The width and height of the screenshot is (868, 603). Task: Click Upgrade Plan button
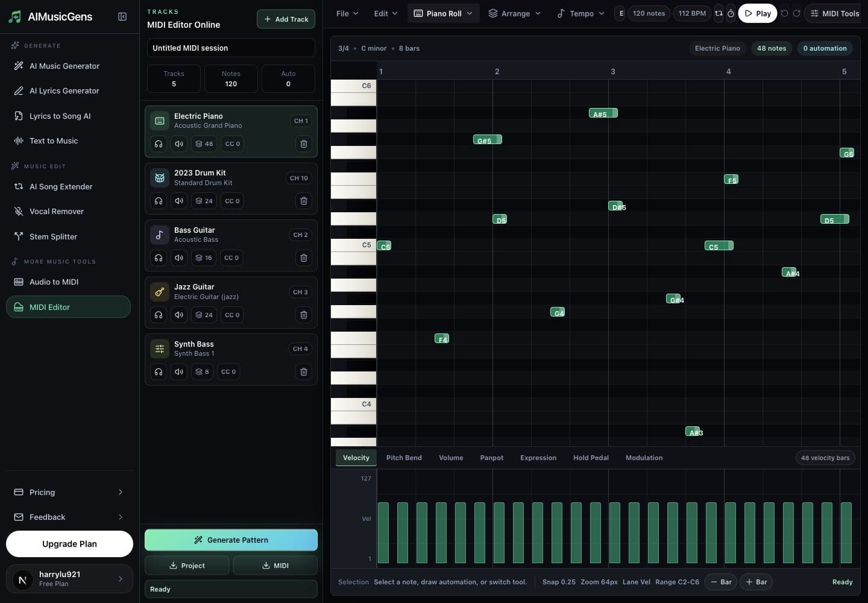point(69,544)
